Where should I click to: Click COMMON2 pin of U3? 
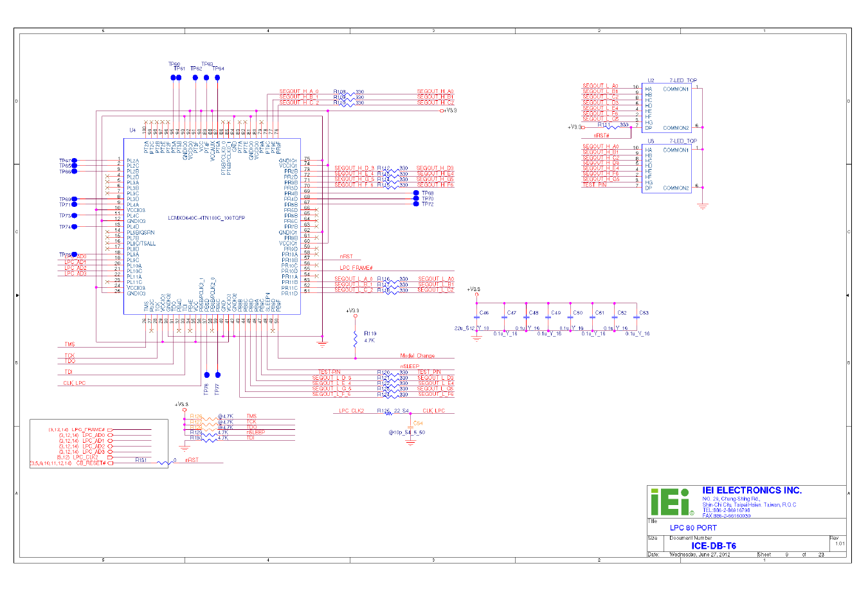tap(676, 188)
